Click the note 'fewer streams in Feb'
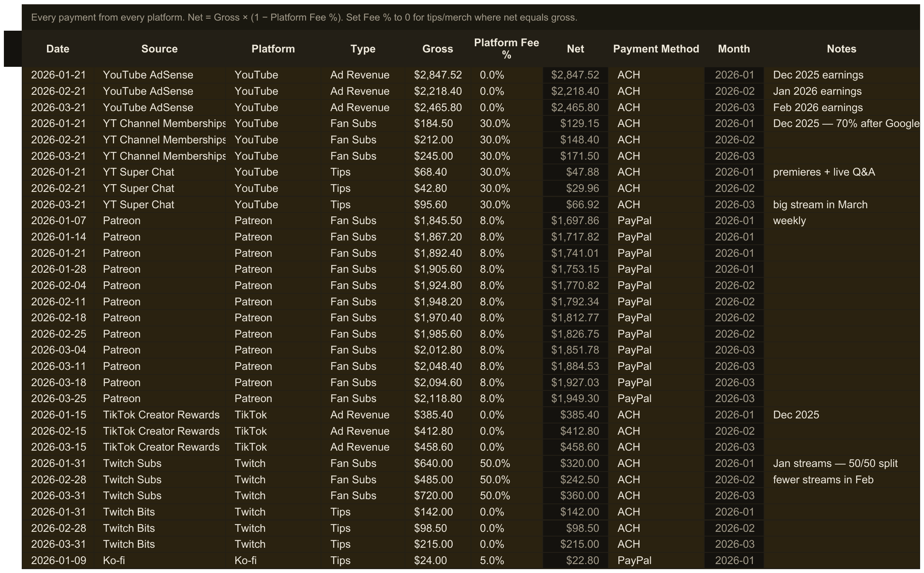The width and height of the screenshot is (924, 573). (x=823, y=480)
